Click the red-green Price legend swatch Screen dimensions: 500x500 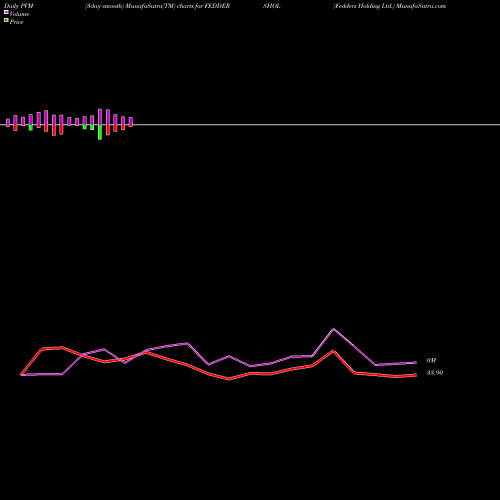pyautogui.click(x=6, y=21)
